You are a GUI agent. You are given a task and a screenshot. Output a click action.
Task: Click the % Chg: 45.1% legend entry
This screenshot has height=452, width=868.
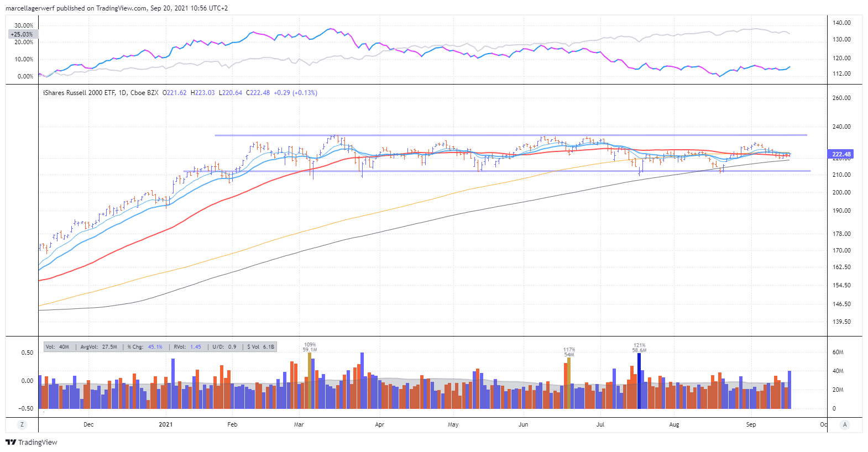(x=145, y=347)
